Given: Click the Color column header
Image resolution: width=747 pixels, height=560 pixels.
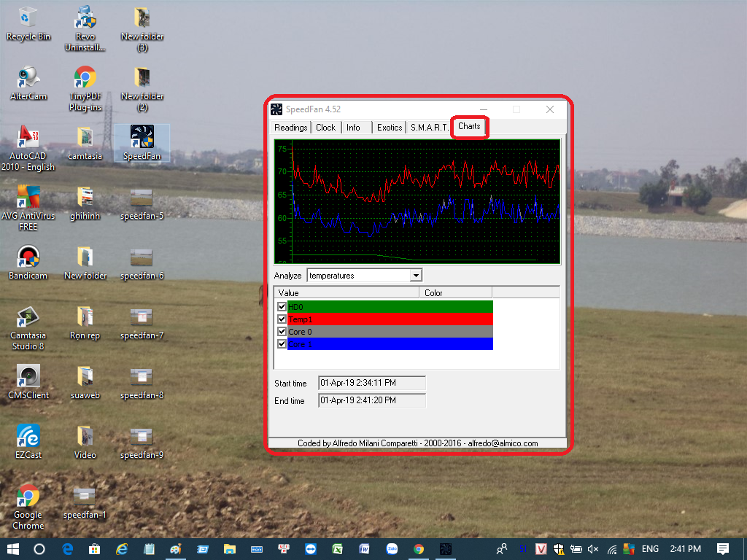Looking at the screenshot, I should click(455, 293).
